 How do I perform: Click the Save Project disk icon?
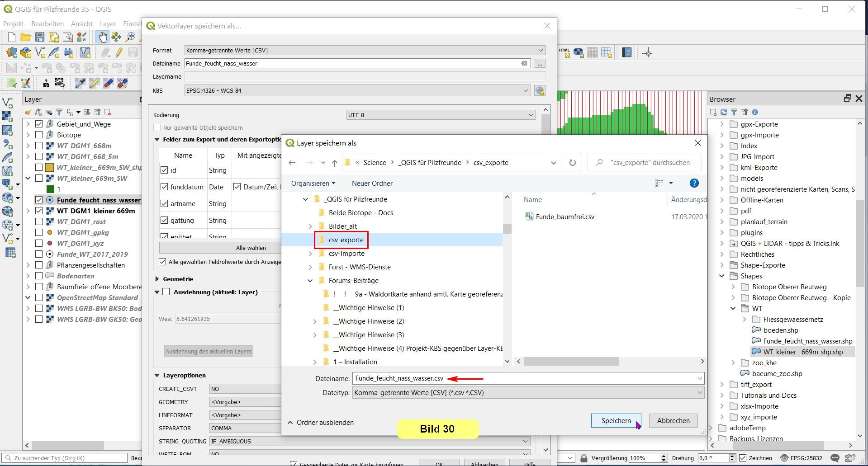tap(40, 37)
